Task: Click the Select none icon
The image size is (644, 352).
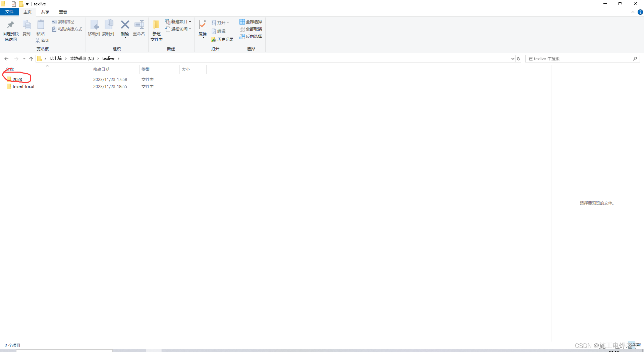Action: tap(242, 29)
